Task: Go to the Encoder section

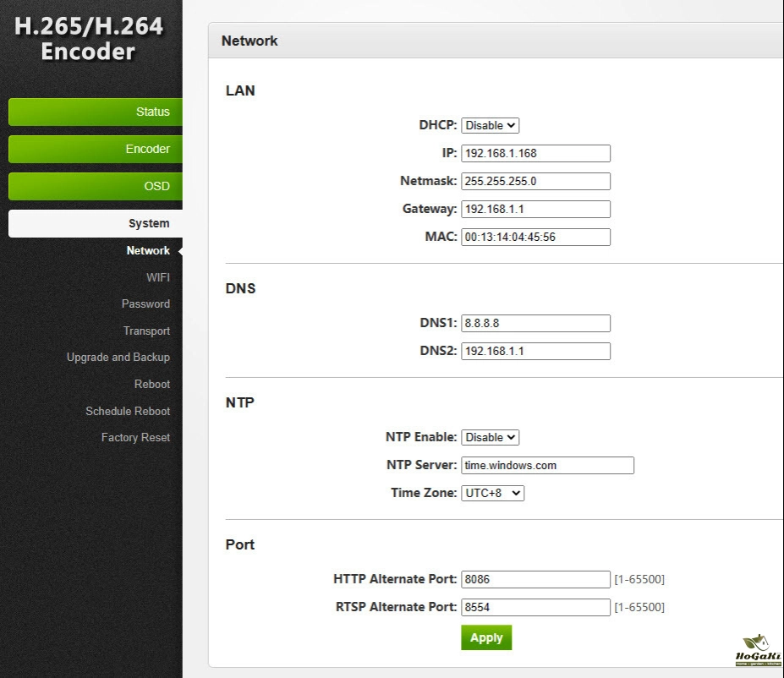Action: (x=95, y=149)
